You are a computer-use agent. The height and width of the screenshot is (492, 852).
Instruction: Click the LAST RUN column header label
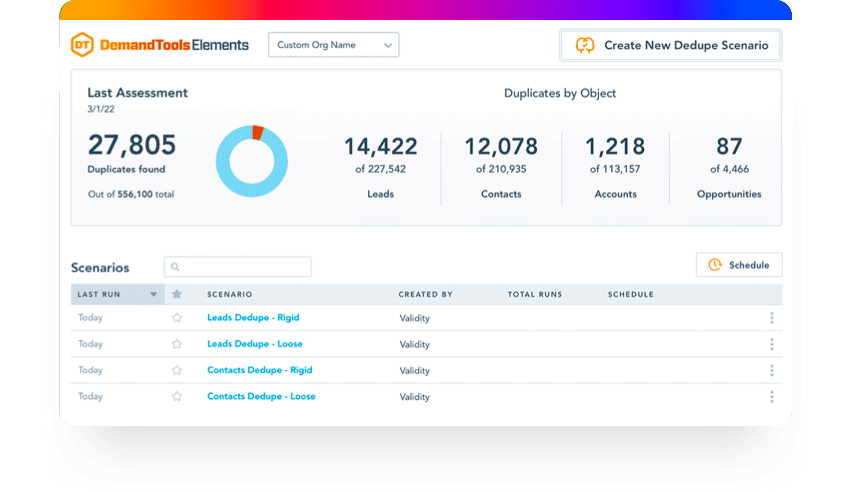(x=99, y=294)
